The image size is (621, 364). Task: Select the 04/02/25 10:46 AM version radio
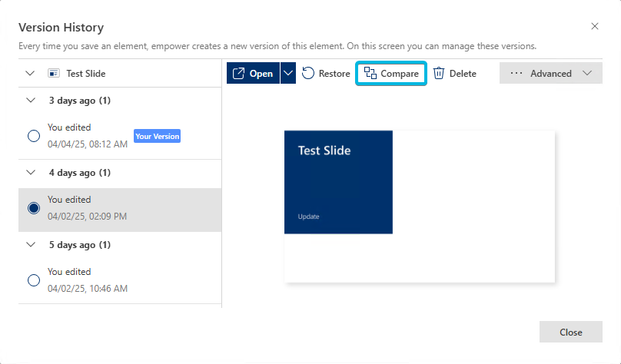click(x=34, y=280)
